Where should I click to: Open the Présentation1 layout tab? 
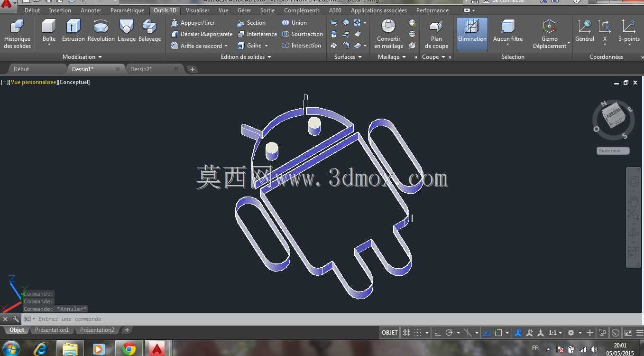point(52,330)
